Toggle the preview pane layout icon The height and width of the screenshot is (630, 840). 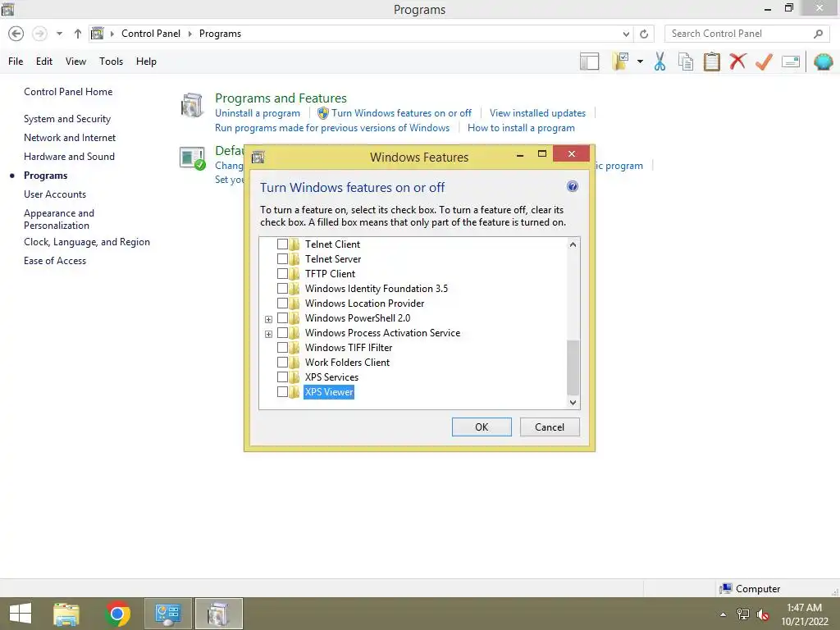pyautogui.click(x=589, y=62)
